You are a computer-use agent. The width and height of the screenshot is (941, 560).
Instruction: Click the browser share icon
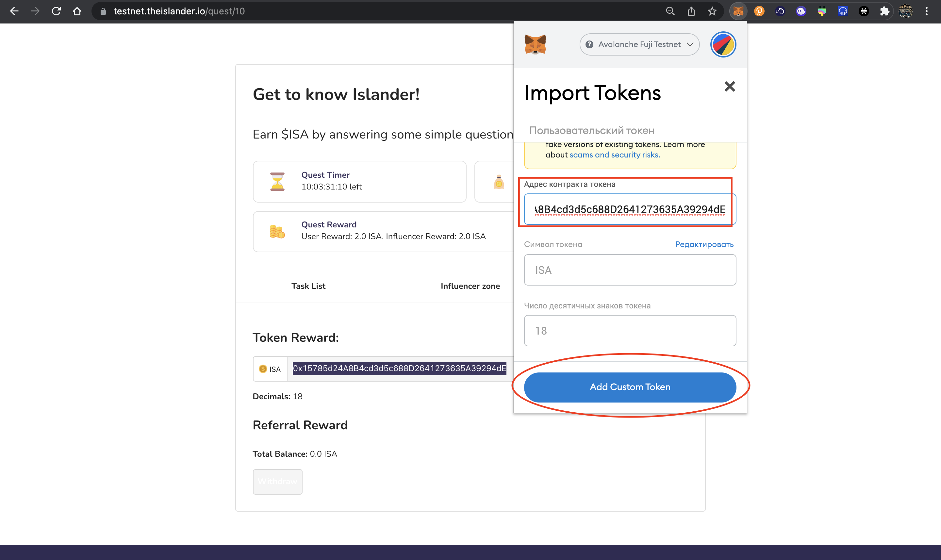pos(691,11)
